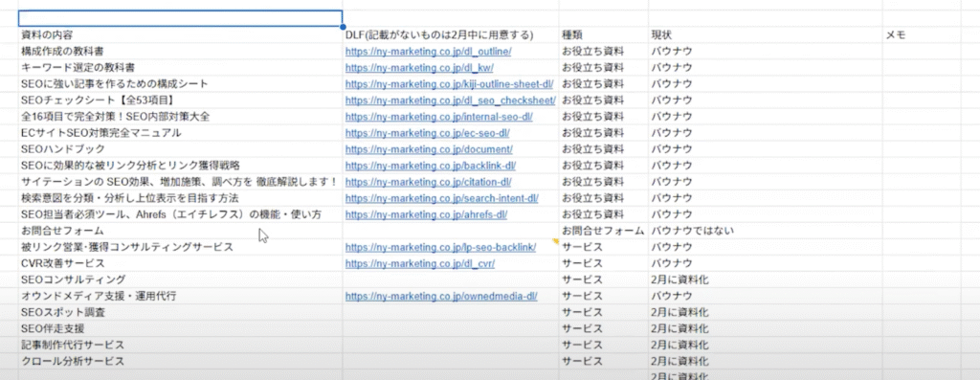
Task: Open the citation-dl link
Action: 428,182
